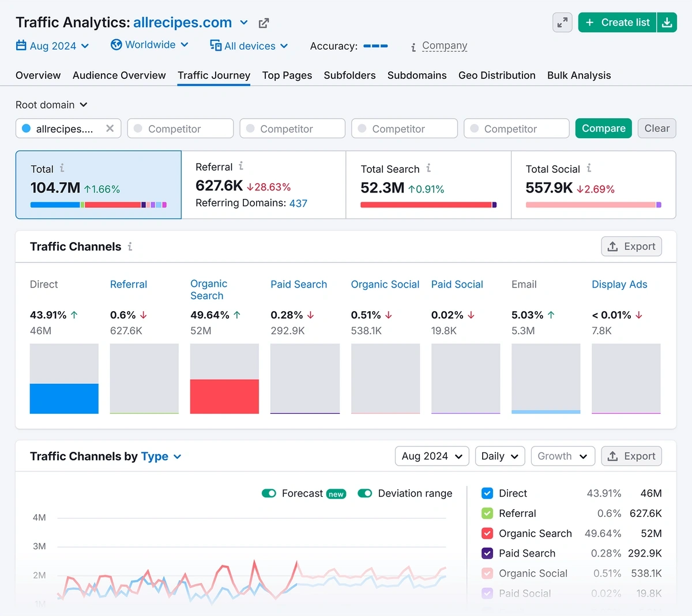The width and height of the screenshot is (692, 616).
Task: Click the download icon beside Create list
Action: pyautogui.click(x=667, y=22)
